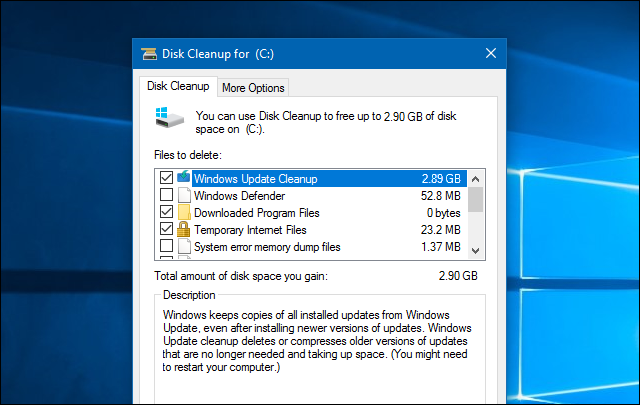640x405 pixels.
Task: Click the Windows Update Cleanup item icon
Action: pyautogui.click(x=184, y=179)
